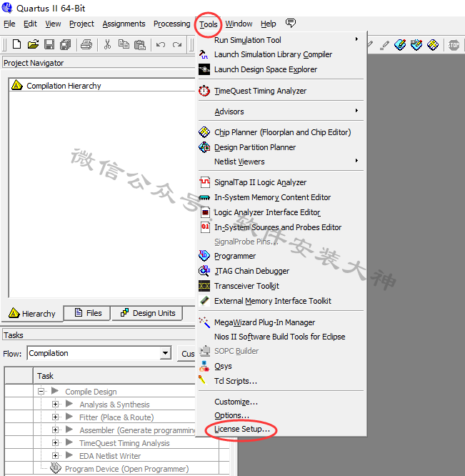Launch Simulation Library Compiler entry
The width and height of the screenshot is (465, 476).
click(x=273, y=54)
